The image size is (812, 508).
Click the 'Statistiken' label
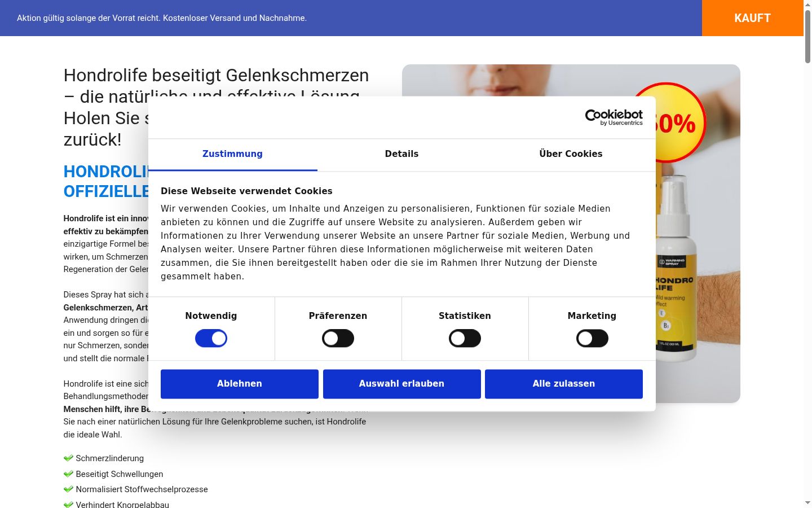pyautogui.click(x=465, y=316)
